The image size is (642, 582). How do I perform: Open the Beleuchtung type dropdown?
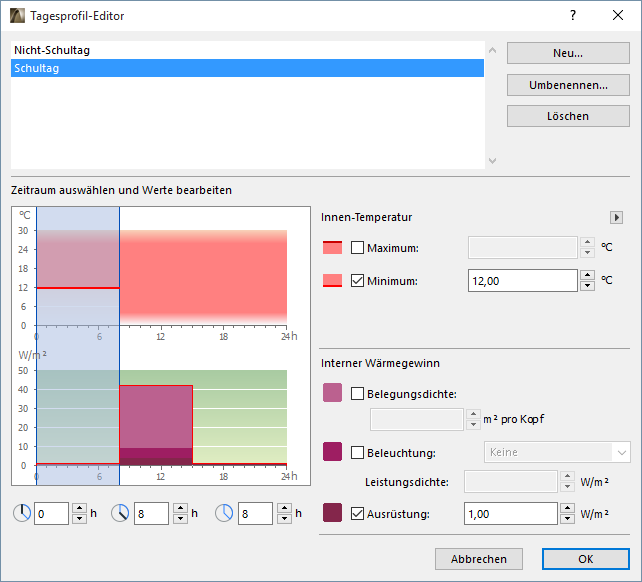557,452
